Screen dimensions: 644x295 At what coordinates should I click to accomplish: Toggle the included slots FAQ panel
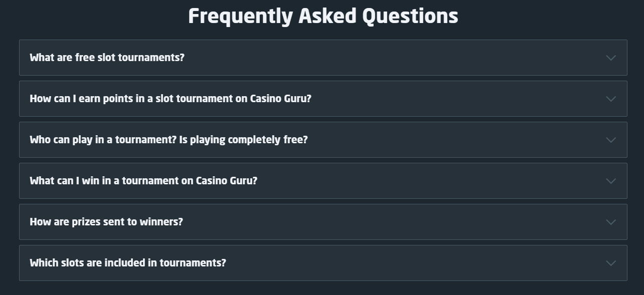(376, 263)
